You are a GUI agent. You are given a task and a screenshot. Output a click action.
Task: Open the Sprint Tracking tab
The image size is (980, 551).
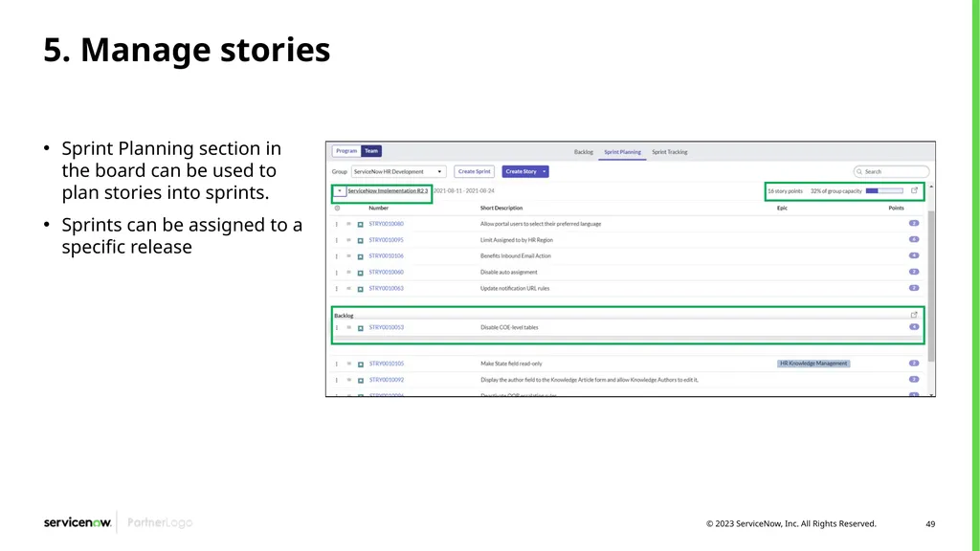pos(669,152)
